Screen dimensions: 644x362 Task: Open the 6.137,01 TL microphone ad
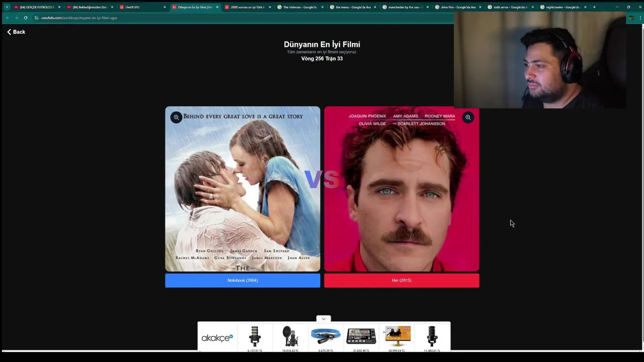[255, 338]
